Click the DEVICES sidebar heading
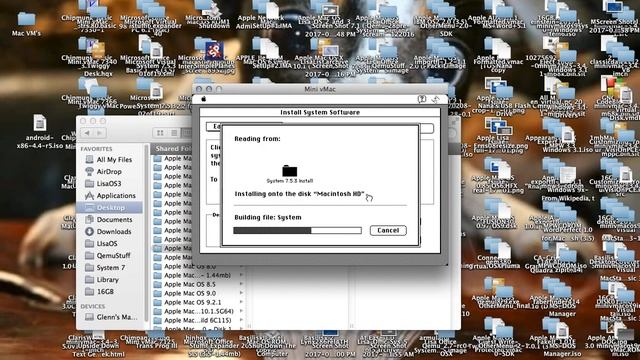This screenshot has width=640, height=360. coord(93,306)
